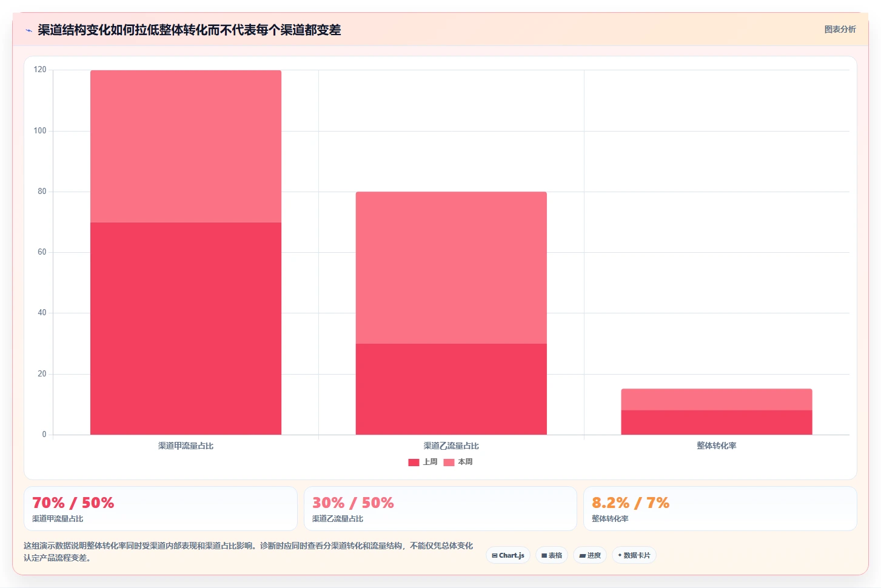Toggle the 本周 legend swatch
The width and height of the screenshot is (881, 588).
449,462
